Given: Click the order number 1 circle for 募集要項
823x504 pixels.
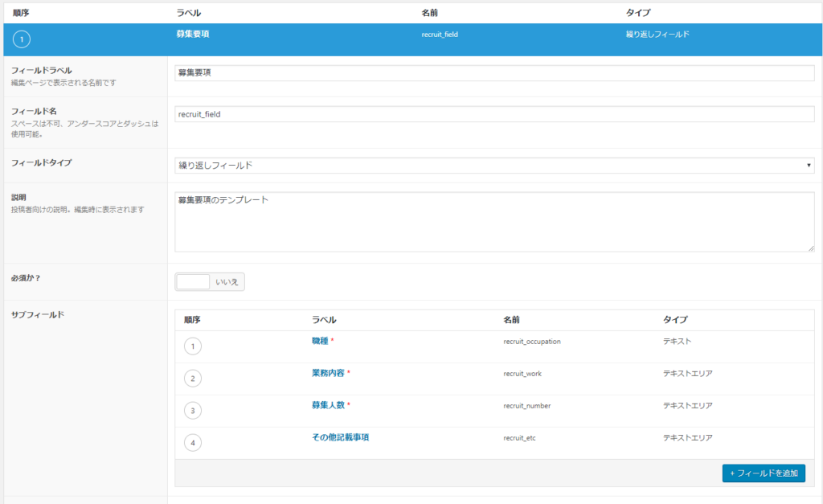Looking at the screenshot, I should click(x=23, y=39).
